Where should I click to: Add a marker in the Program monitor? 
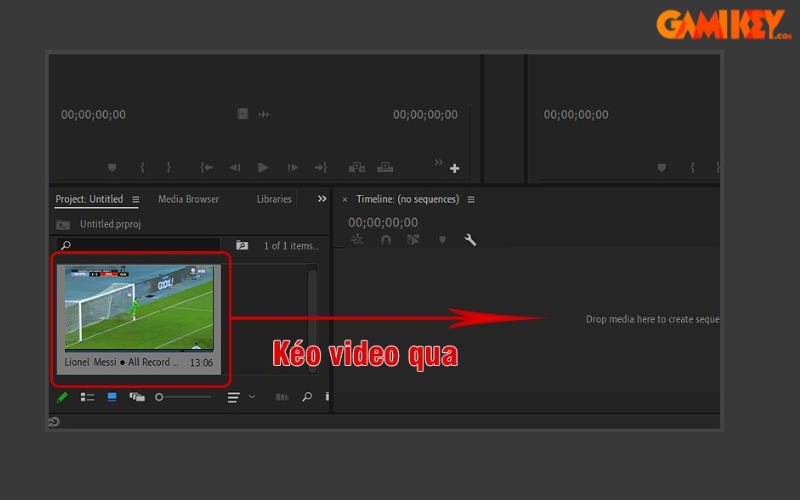tap(662, 167)
